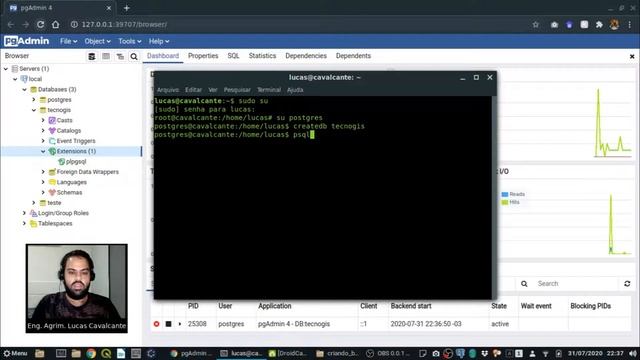Switch to the OBS taskbar window
This screenshot has width=640, height=360.
(388, 353)
